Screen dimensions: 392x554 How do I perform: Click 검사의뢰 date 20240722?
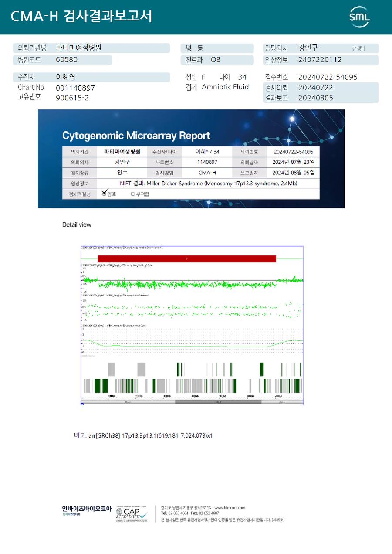click(316, 88)
